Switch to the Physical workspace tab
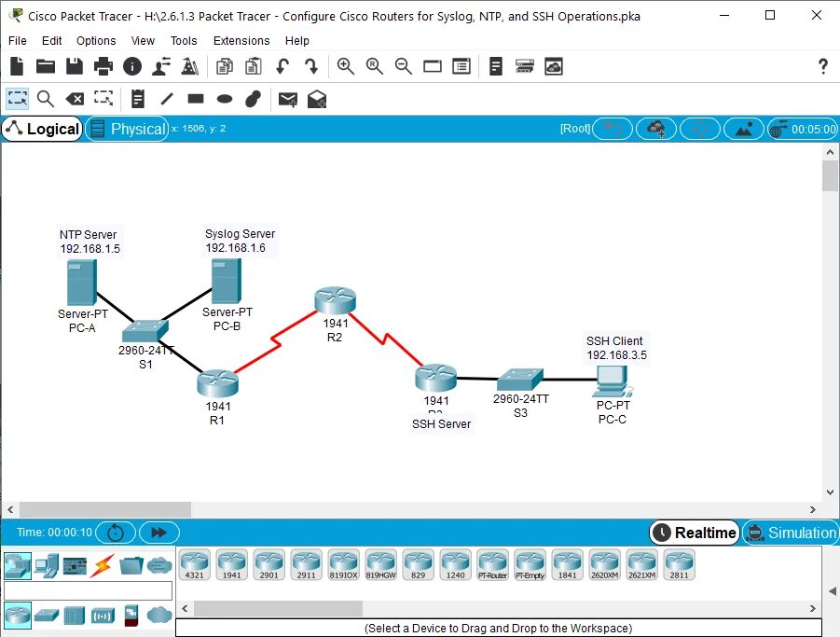 (127, 129)
